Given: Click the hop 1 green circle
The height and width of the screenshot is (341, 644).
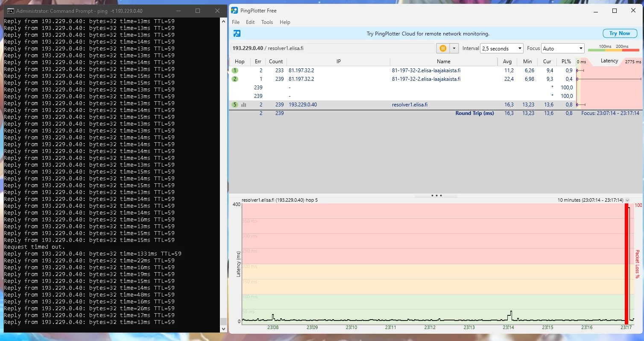Looking at the screenshot, I should point(234,71).
